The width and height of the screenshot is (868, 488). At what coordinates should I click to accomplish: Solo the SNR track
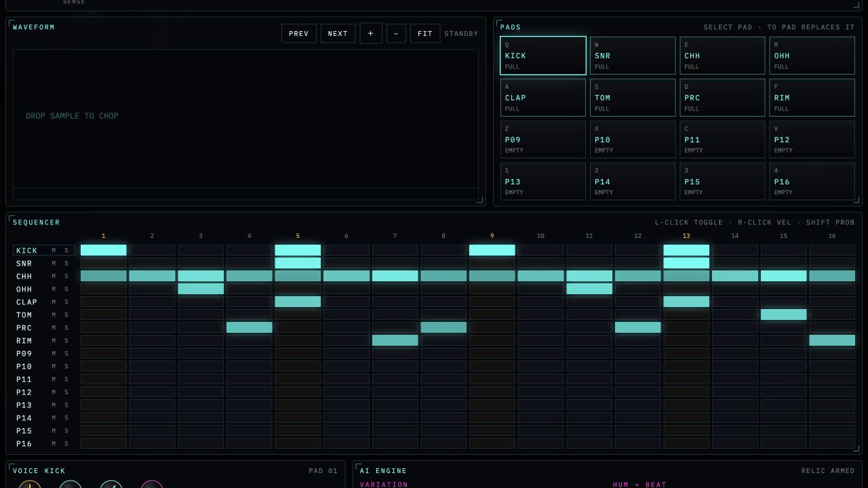pyautogui.click(x=66, y=264)
